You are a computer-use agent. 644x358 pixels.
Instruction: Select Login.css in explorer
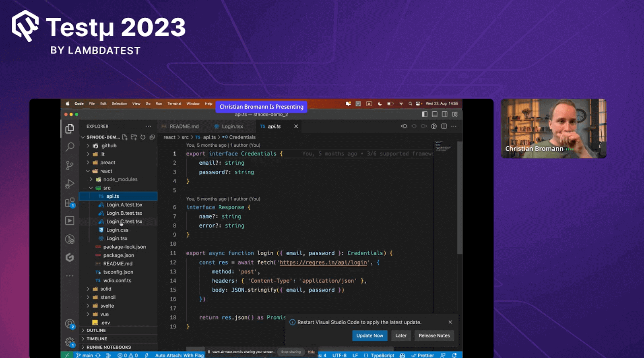(x=118, y=230)
